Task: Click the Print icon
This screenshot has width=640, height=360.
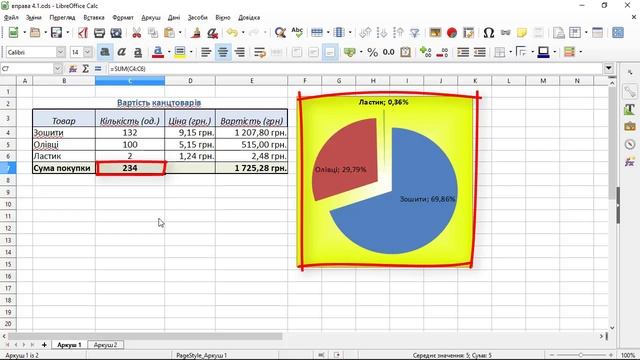Action: [x=99, y=33]
